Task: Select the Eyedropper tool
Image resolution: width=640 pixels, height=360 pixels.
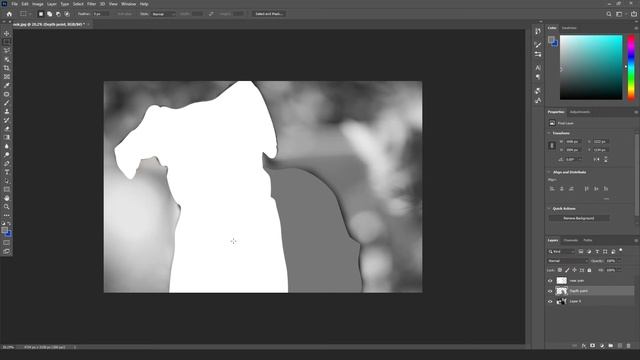Action: pyautogui.click(x=7, y=85)
